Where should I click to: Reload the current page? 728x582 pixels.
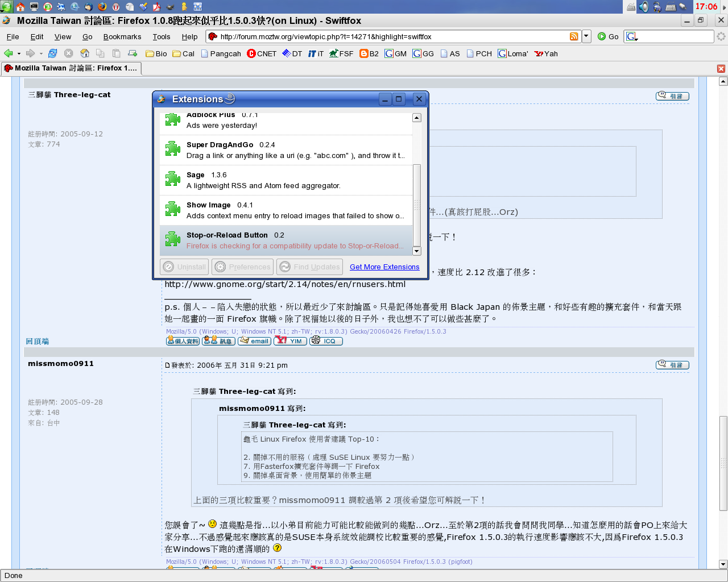(52, 53)
